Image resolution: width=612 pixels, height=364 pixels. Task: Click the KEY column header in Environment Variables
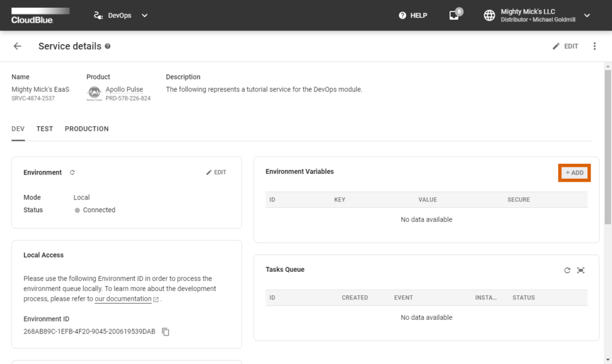(339, 200)
